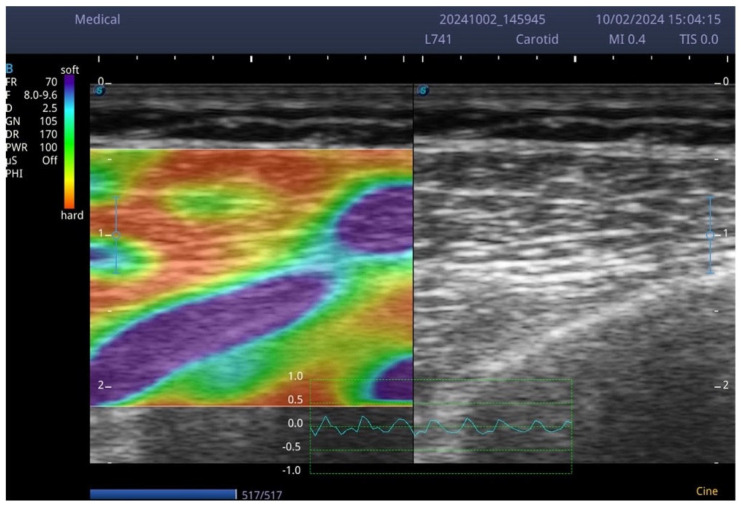
Task: Select the focus marker on right depth scale
Action: [x=710, y=235]
